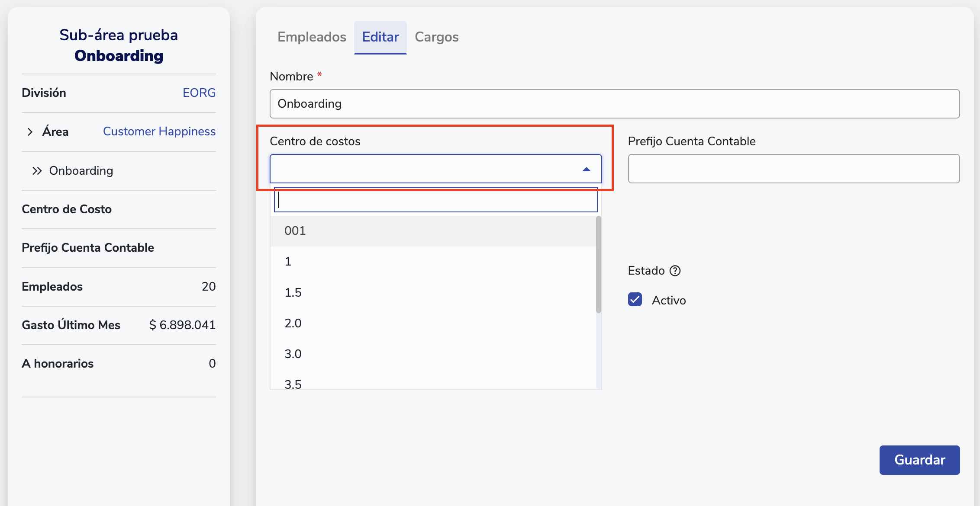
Task: Collapse the Centro de costos dropdown arrow
Action: 586,169
